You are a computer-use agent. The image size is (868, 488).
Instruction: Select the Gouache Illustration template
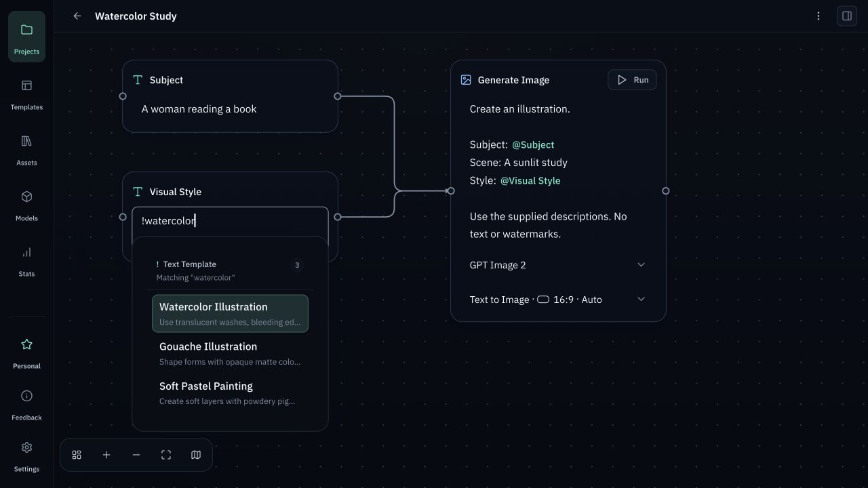pos(230,353)
